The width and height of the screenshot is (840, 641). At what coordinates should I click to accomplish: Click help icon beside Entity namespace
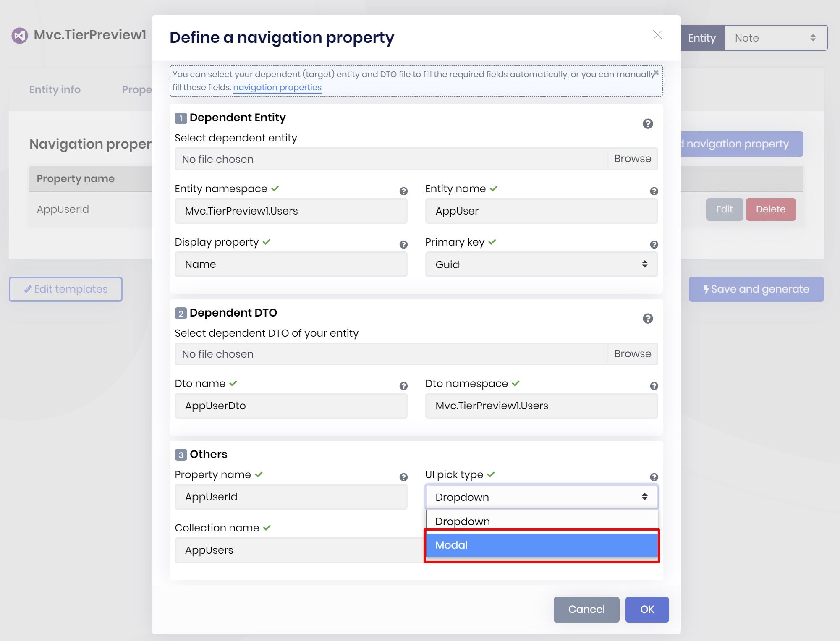[x=403, y=191]
